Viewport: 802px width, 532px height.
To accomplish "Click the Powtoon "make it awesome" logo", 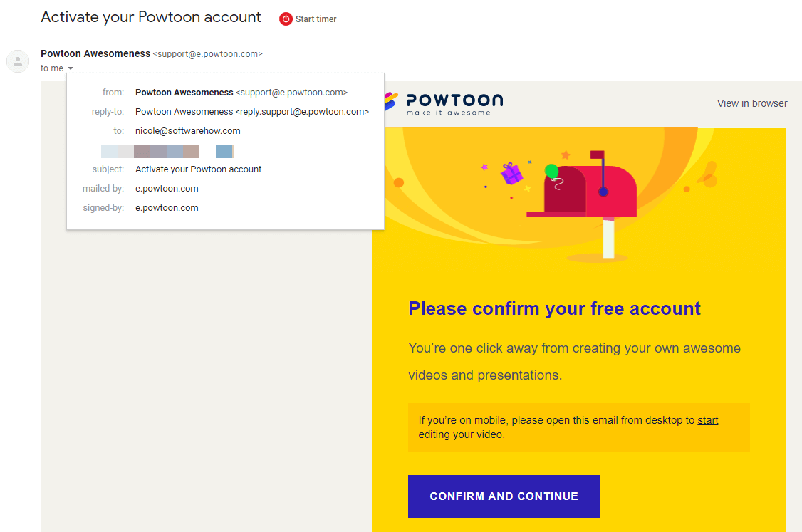I will point(444,103).
